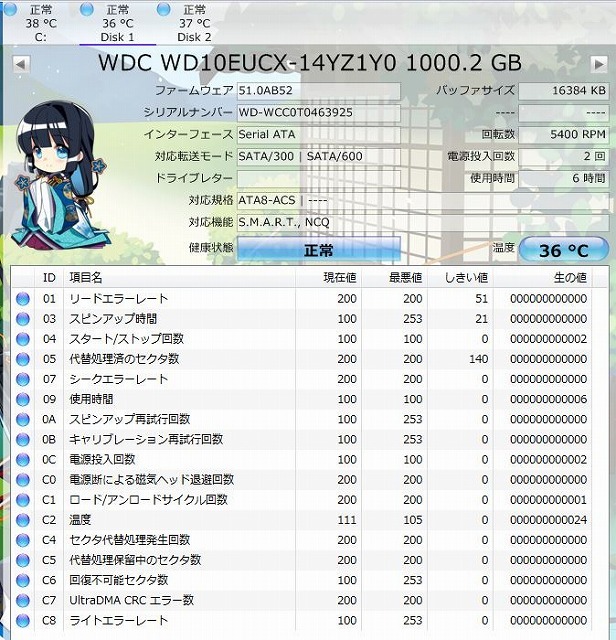Click the ID column header
This screenshot has width=616, height=640.
(49, 278)
